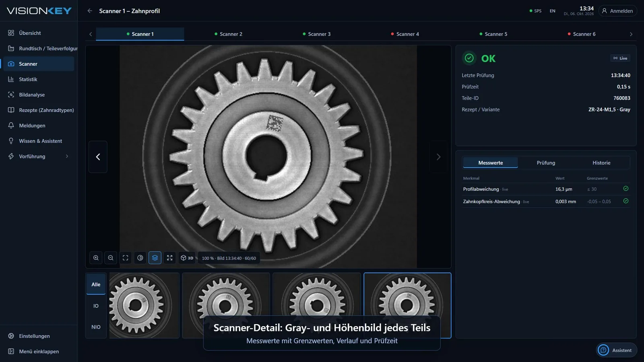Open Statistik page
Viewport: 644px width, 362px height.
pos(39,79)
